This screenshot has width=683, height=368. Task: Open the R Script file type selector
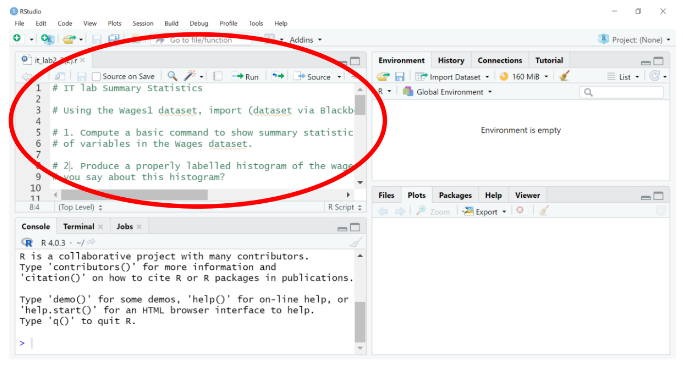point(345,207)
